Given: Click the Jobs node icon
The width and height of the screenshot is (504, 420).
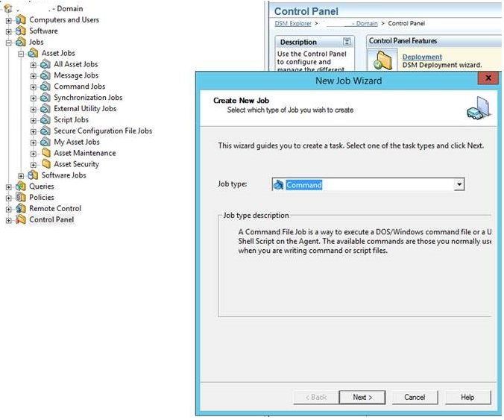Looking at the screenshot, I should point(21,42).
